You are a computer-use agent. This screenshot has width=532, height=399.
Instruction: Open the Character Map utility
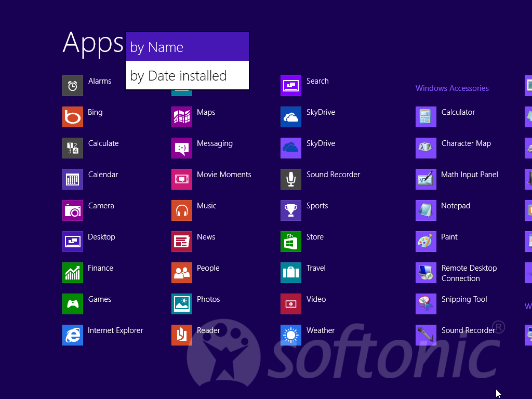click(426, 148)
